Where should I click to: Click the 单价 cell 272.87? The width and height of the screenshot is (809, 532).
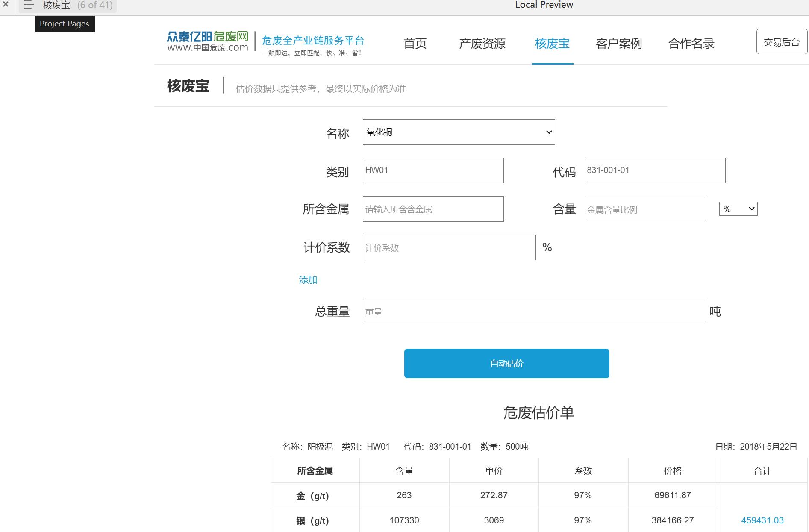tap(494, 495)
